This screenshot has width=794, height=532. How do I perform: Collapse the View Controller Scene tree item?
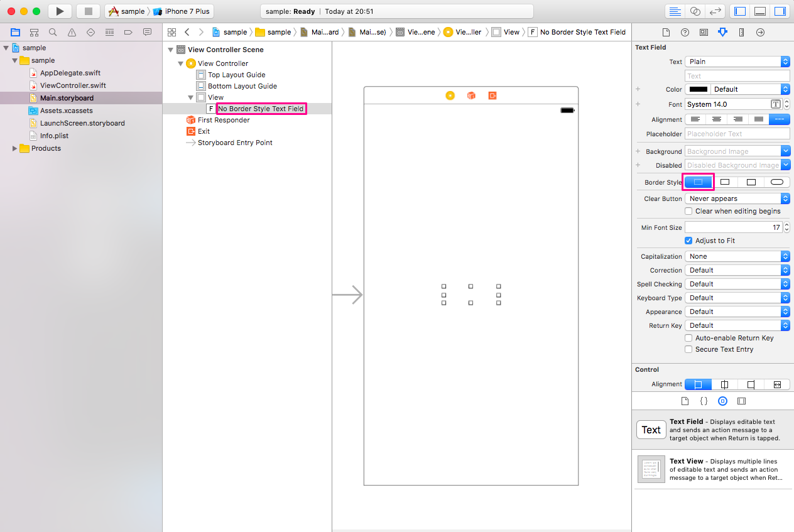(170, 49)
